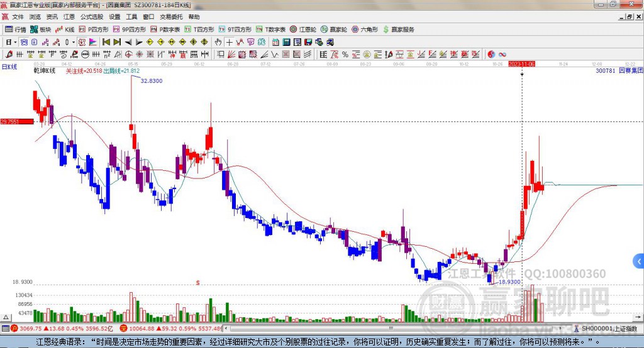Click the blue-red infinity loop icon
The height and width of the screenshot is (348, 644).
pos(502,54)
